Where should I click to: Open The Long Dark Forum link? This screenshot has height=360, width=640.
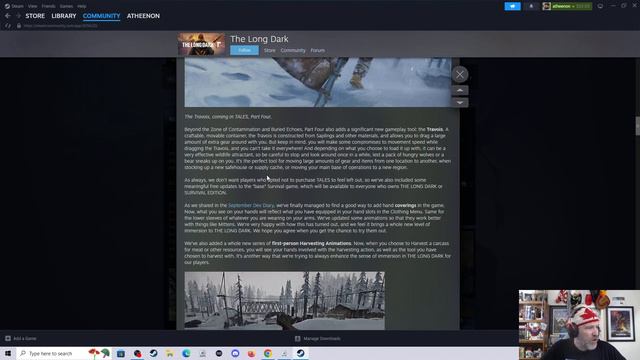[318, 51]
